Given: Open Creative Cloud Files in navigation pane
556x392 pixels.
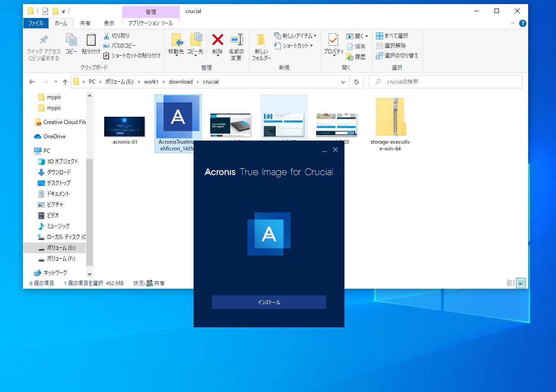Looking at the screenshot, I should (x=60, y=122).
